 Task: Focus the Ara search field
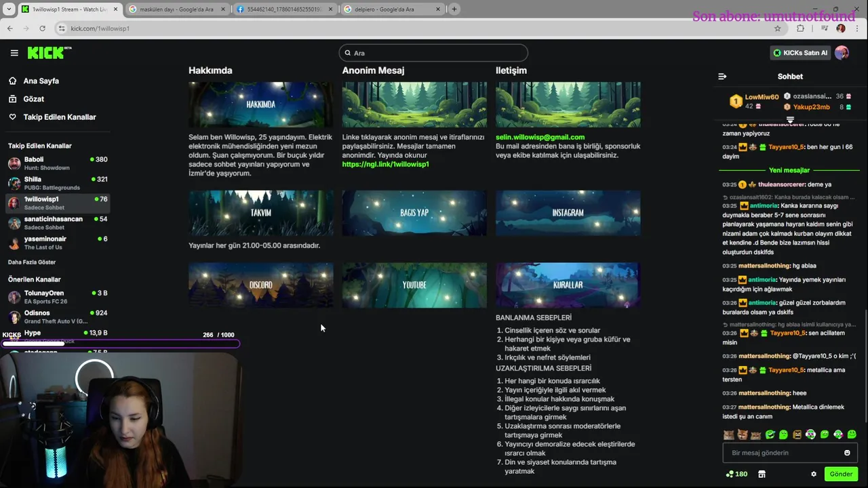point(433,53)
